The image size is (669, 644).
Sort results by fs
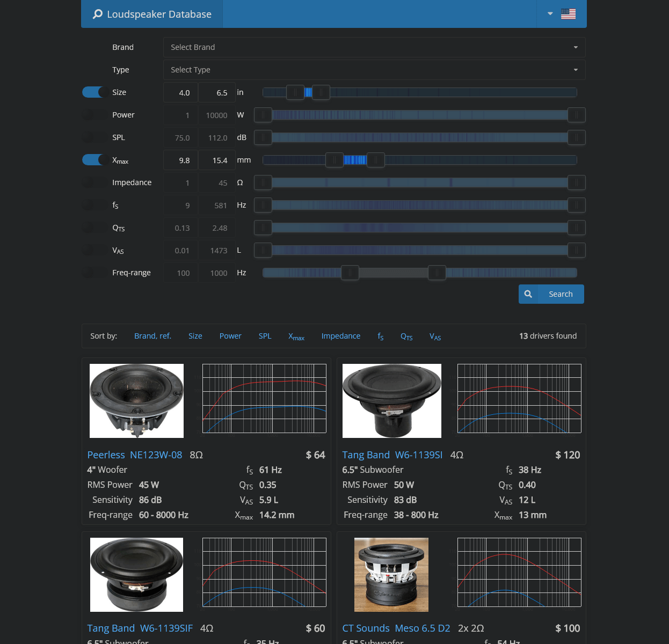tap(381, 336)
